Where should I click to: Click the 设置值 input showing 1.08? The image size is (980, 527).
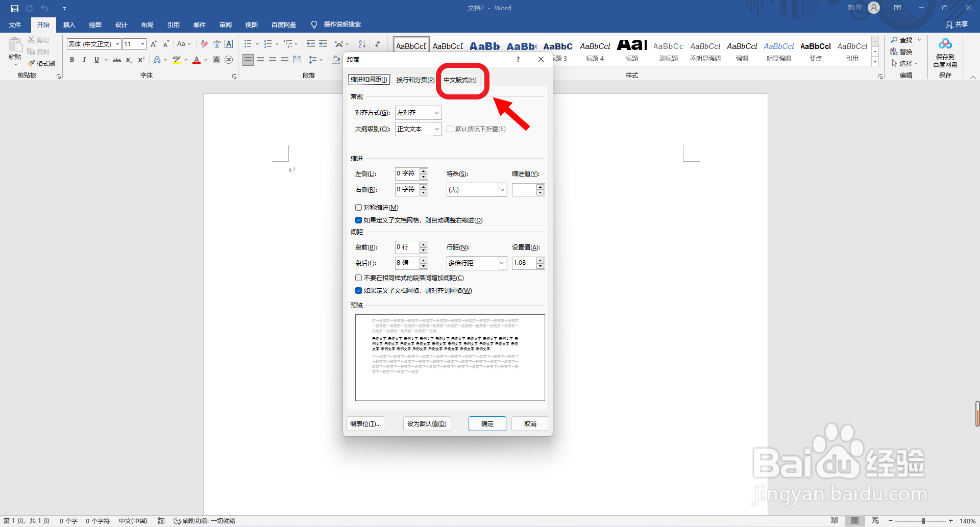tap(524, 263)
